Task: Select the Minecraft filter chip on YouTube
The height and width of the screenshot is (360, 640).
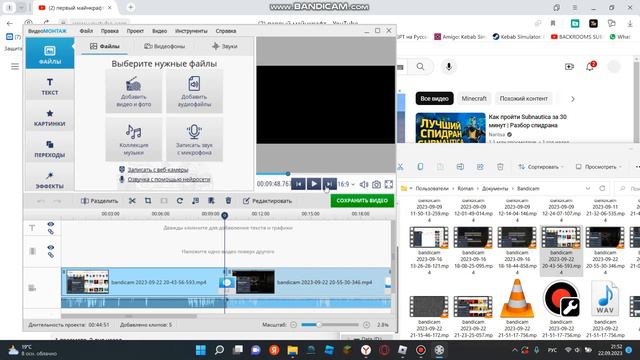Action: pyautogui.click(x=474, y=99)
